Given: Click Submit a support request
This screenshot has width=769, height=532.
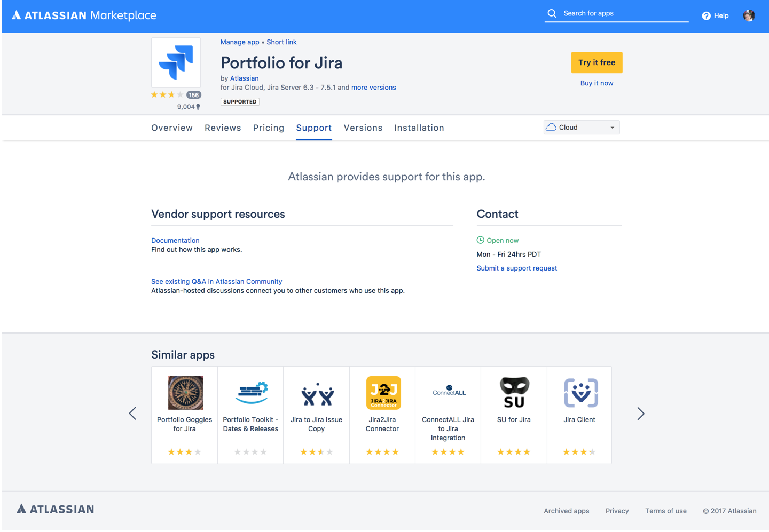Looking at the screenshot, I should tap(517, 268).
